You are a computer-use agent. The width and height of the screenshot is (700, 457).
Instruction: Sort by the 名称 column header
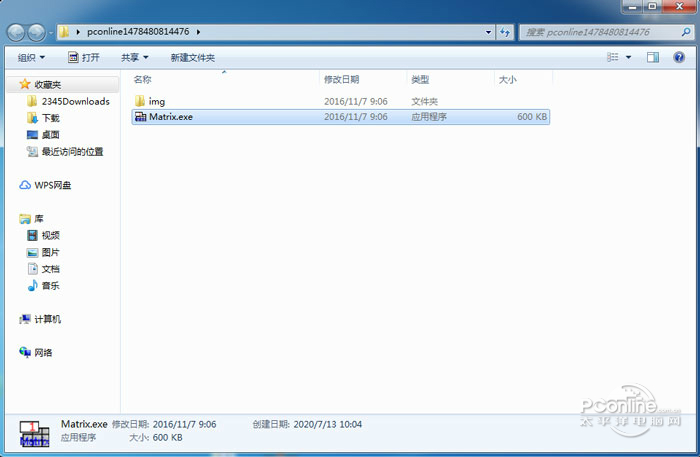coord(143,79)
